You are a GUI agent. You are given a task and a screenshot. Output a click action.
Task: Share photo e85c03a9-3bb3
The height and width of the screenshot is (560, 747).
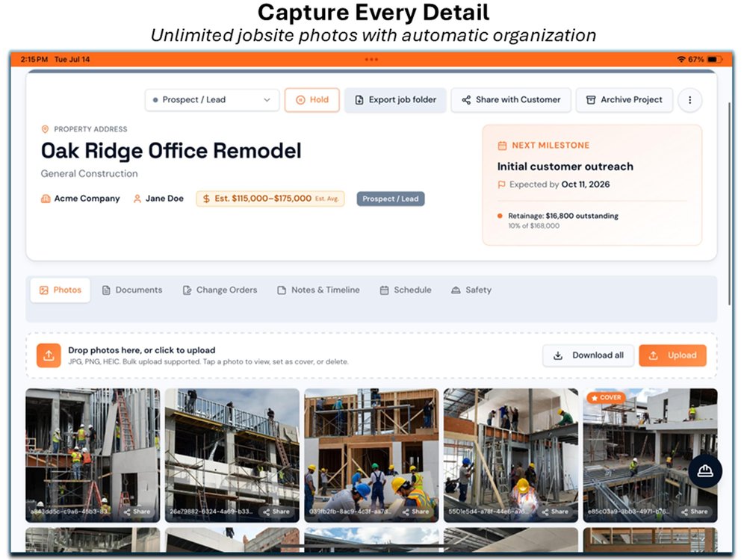pos(695,512)
